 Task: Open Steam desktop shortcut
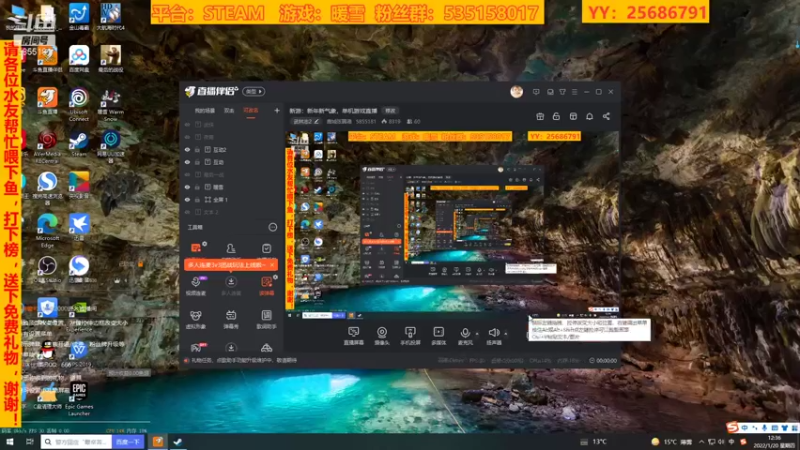(x=79, y=143)
